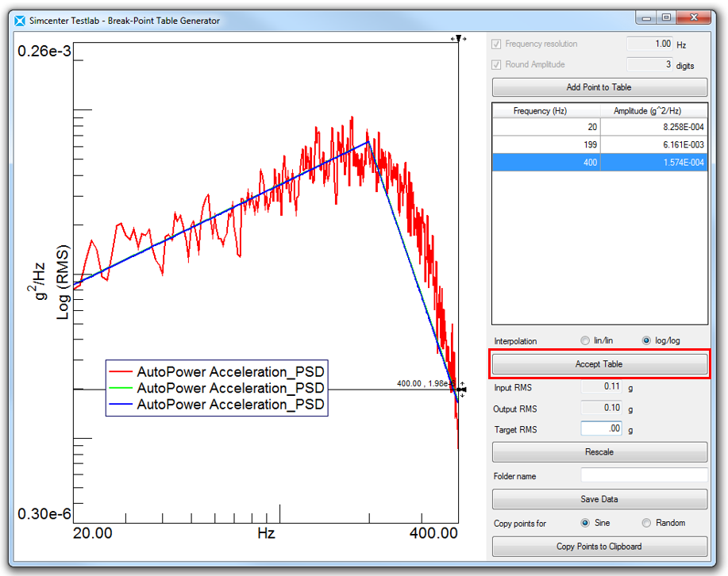This screenshot has height=576, width=728.
Task: Select log/log interpolation
Action: (646, 341)
